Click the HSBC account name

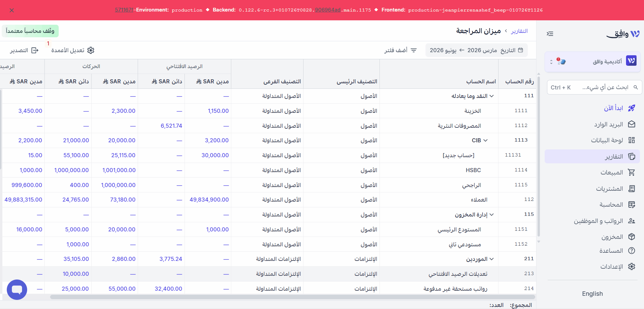[x=473, y=170]
